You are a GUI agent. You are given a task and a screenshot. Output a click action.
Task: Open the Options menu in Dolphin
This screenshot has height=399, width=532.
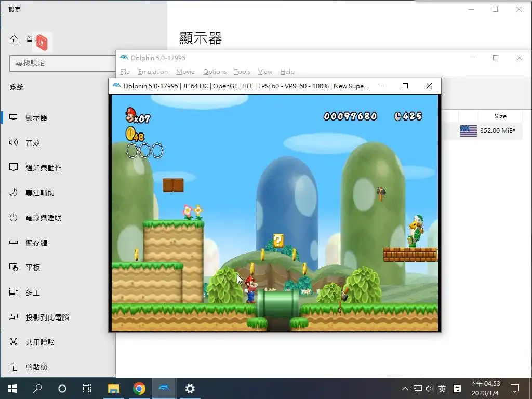[215, 72]
